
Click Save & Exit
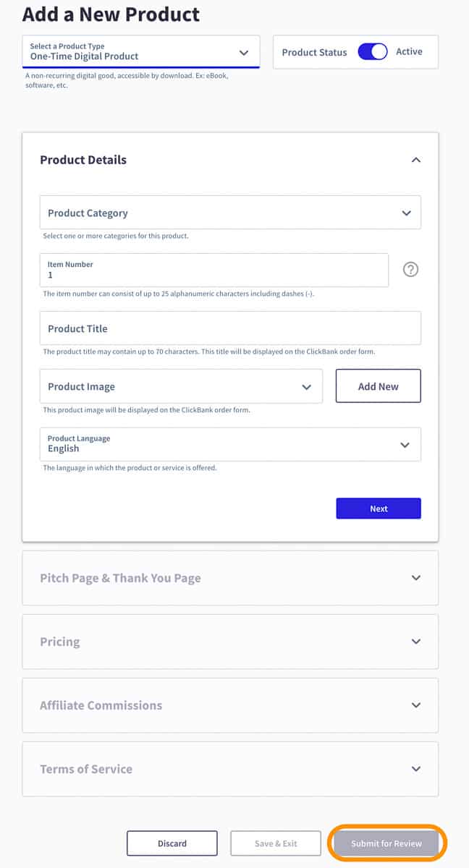click(x=276, y=843)
